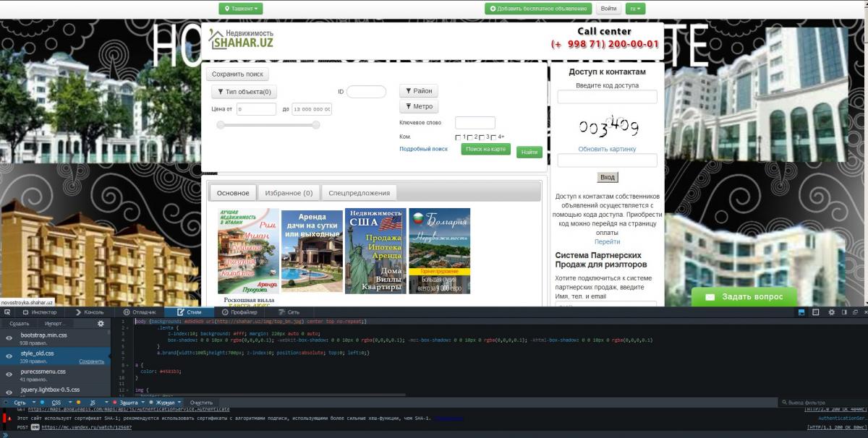Viewport: 868px width, 438px height.
Task: Open DevTools options gear icon
Action: (x=831, y=312)
